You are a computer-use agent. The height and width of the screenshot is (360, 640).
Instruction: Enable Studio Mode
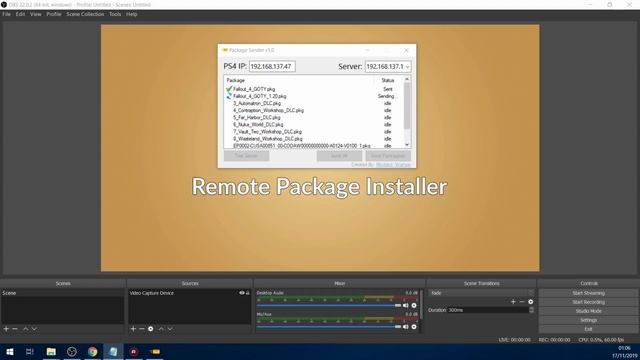(x=588, y=311)
